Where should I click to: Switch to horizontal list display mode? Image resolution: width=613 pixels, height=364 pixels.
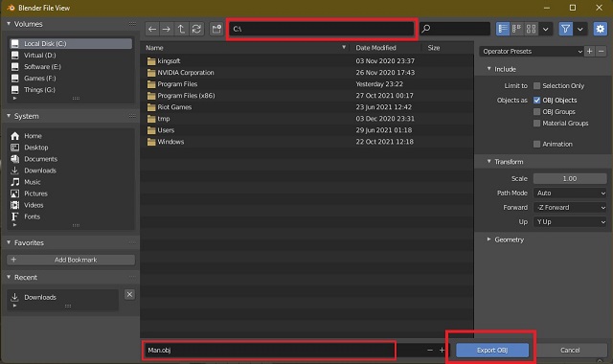point(517,29)
